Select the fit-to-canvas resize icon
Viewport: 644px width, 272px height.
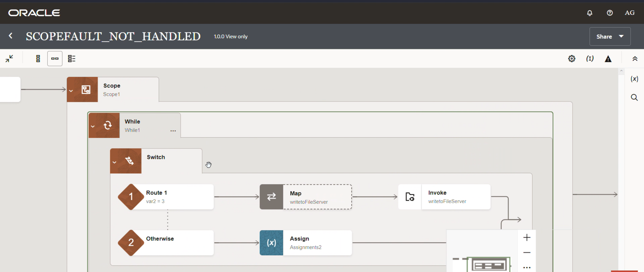(9, 58)
